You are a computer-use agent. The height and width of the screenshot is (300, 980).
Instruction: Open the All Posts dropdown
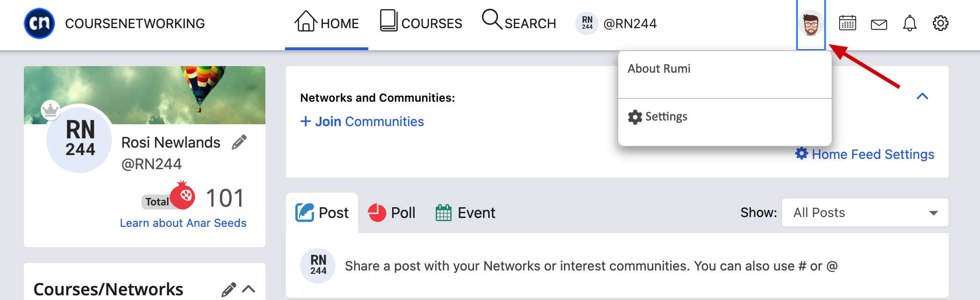(x=865, y=212)
